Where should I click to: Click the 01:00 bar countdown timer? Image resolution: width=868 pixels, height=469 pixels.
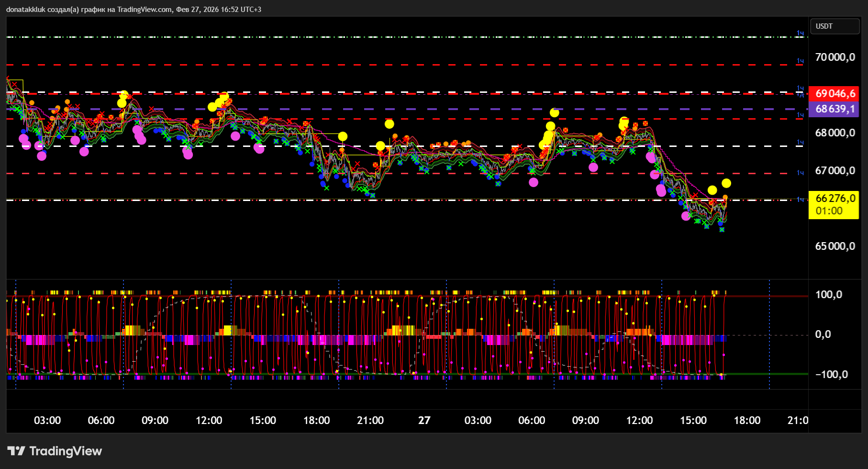(829, 211)
